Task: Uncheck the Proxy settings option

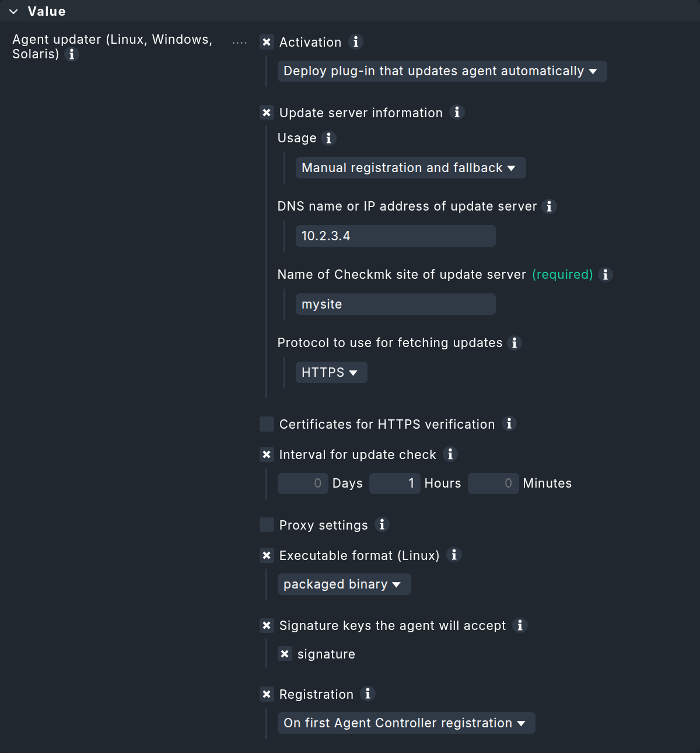Action: point(267,525)
